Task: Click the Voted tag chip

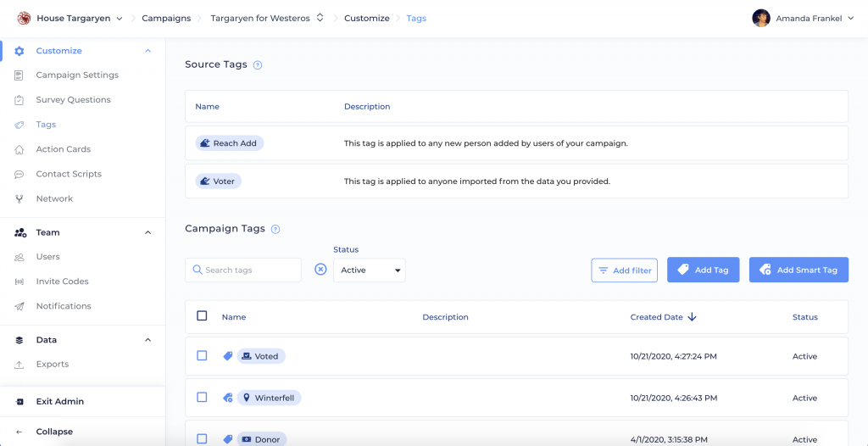Action: (x=261, y=356)
